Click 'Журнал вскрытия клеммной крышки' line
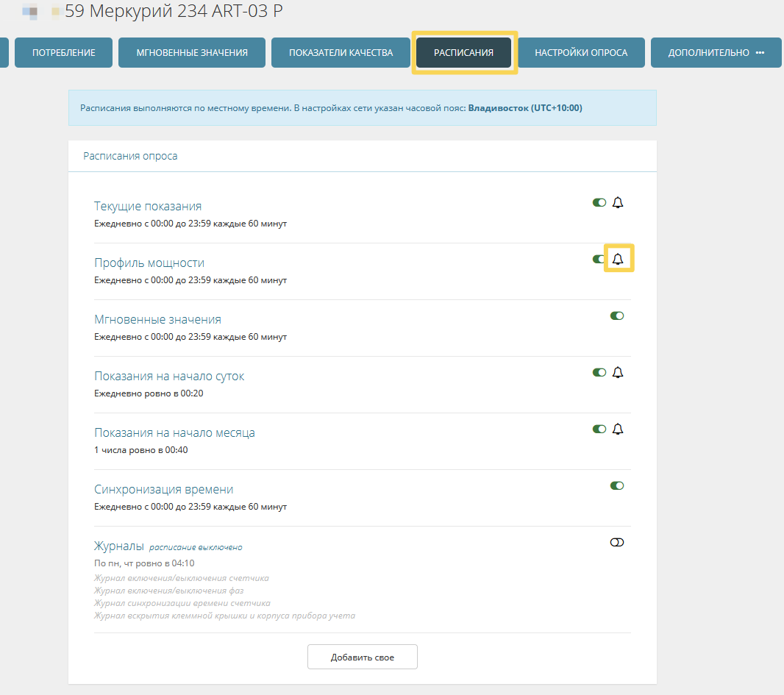Viewport: 784px width, 695px height. click(224, 616)
